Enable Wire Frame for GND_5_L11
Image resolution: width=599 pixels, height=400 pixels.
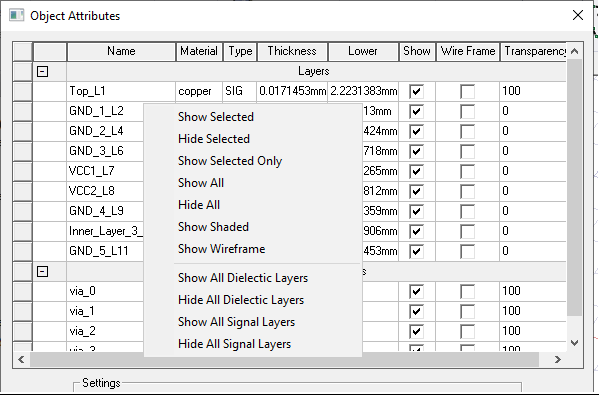(x=468, y=251)
